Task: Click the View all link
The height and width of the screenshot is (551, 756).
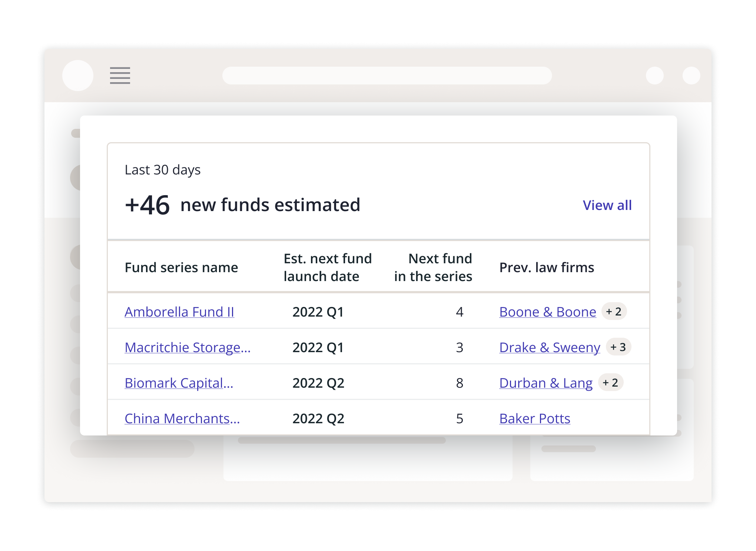Action: 607,205
